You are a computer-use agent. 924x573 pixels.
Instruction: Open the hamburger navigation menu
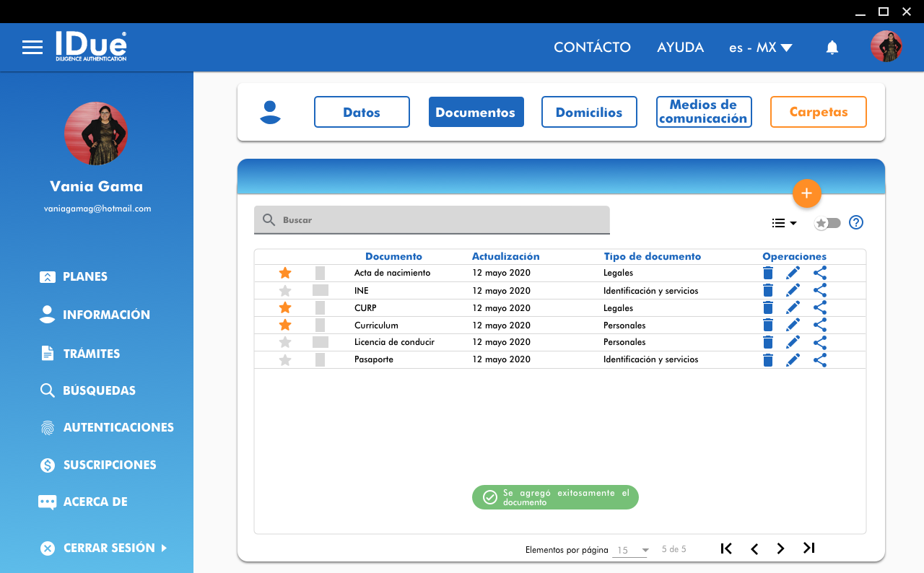coord(32,48)
